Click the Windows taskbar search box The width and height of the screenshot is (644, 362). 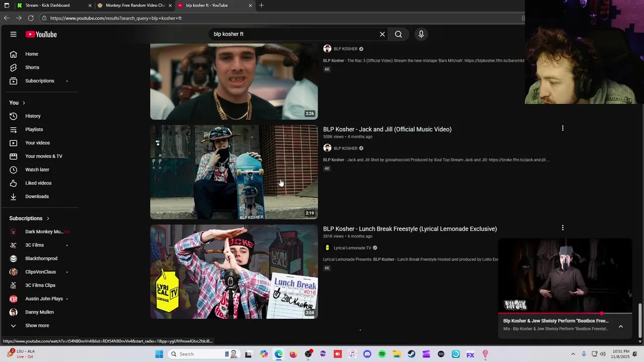coord(203,354)
